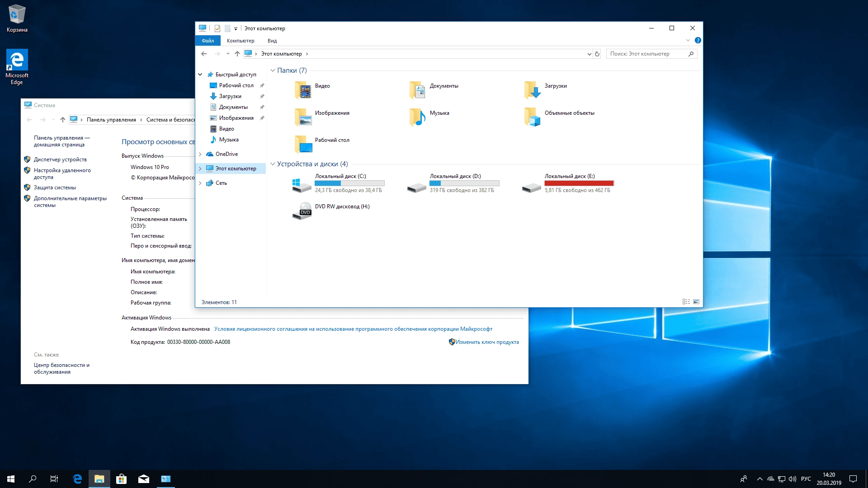Click Панель управления breadcrumb in Система window
The height and width of the screenshot is (488, 868).
coord(111,120)
